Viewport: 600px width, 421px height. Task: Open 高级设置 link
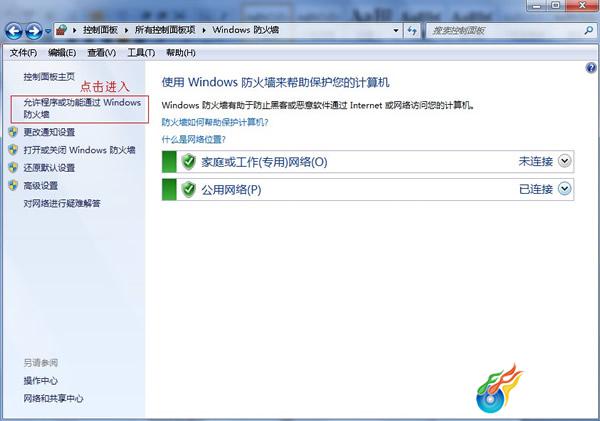pos(41,186)
